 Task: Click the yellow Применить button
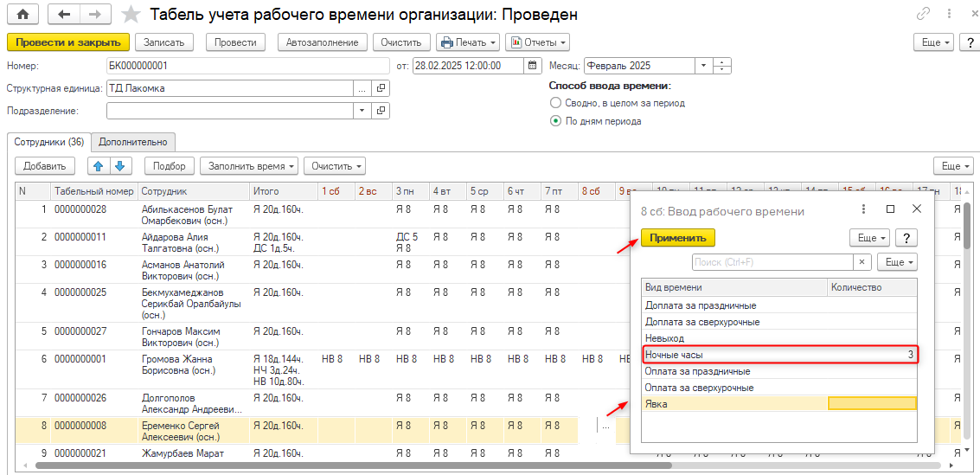pos(678,238)
